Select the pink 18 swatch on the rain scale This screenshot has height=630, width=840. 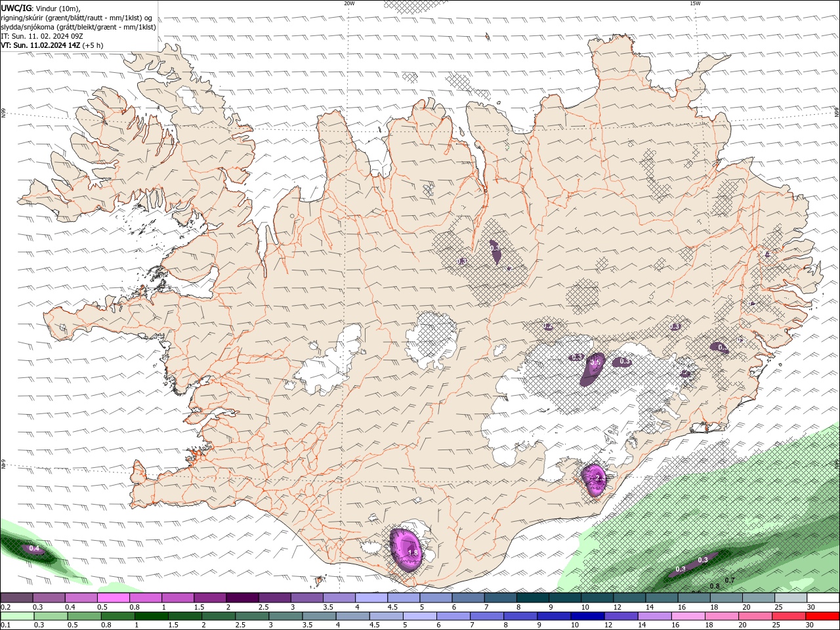coord(721,616)
